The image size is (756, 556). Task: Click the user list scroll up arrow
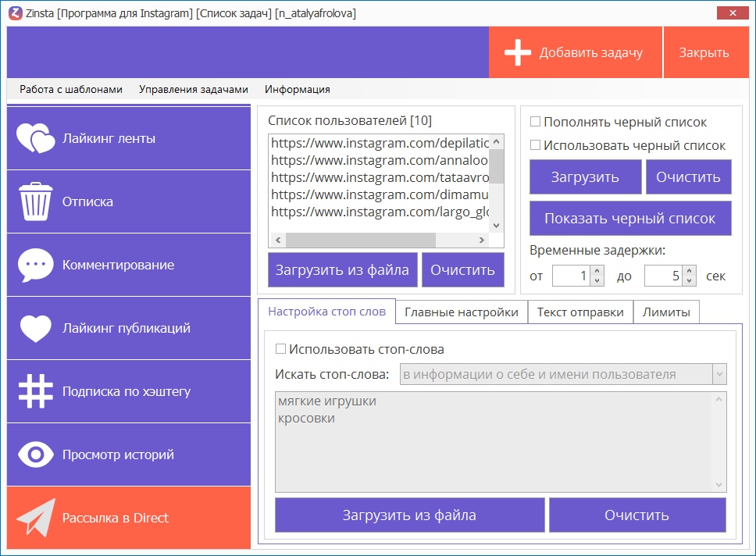click(x=497, y=142)
